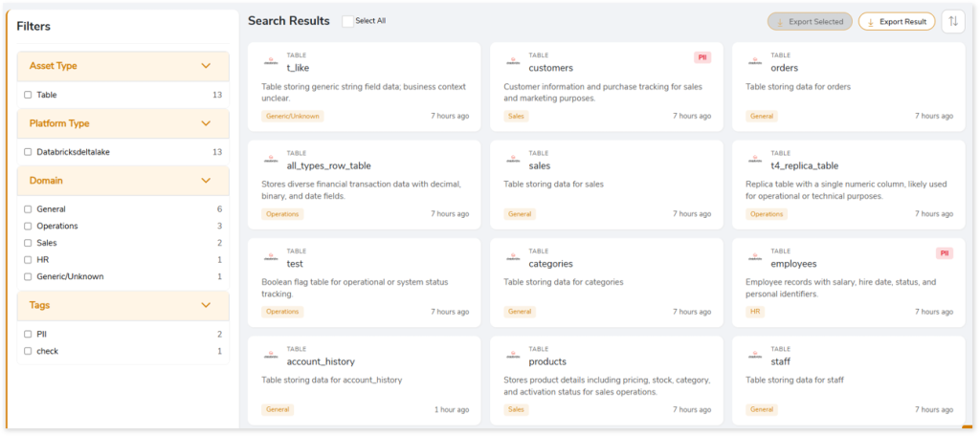This screenshot has width=980, height=436.
Task: Filter by Databricksdeltalake platform checkbox
Action: 28,152
